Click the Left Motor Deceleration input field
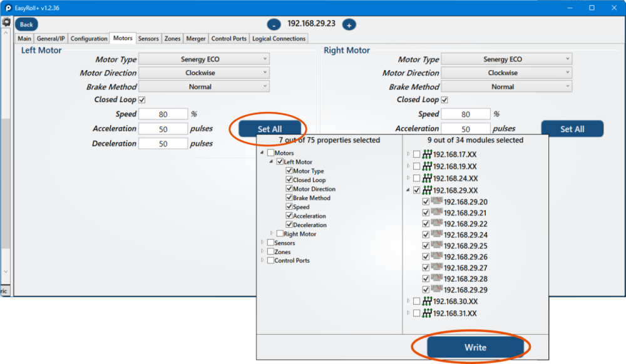 (163, 143)
